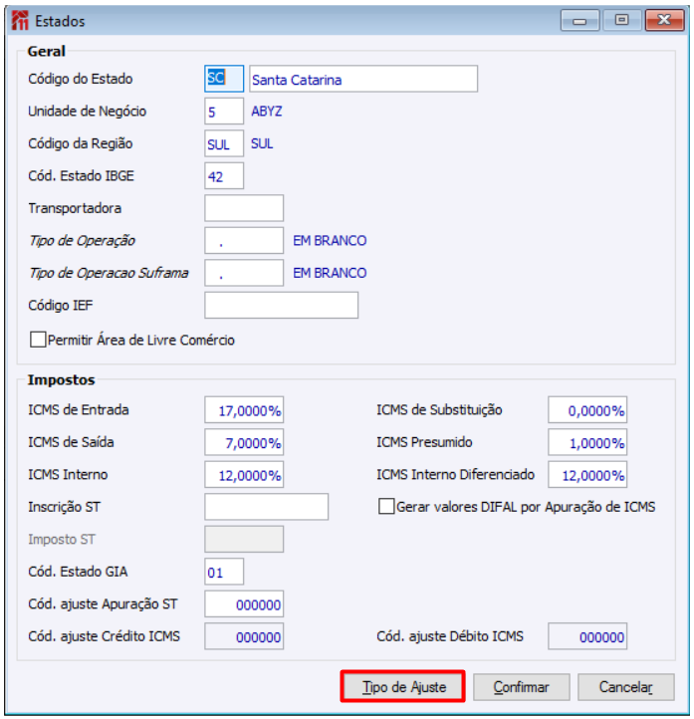The image size is (694, 719).
Task: Close the Estados window
Action: coord(664,20)
